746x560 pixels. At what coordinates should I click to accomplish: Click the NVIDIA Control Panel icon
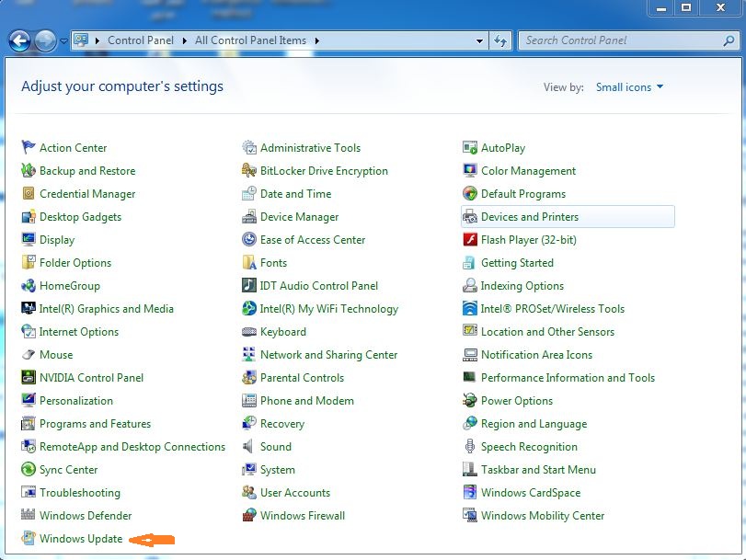(x=29, y=377)
